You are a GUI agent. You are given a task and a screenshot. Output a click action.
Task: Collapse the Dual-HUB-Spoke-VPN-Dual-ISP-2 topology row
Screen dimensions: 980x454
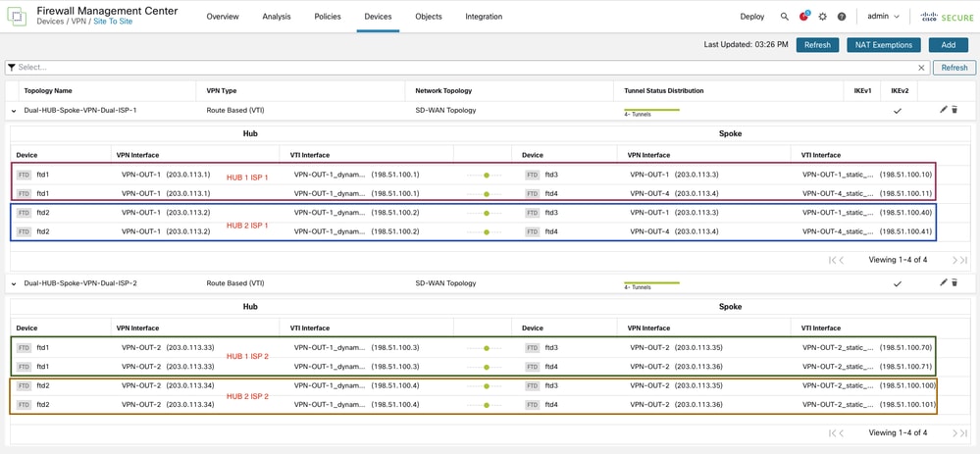[x=14, y=283]
